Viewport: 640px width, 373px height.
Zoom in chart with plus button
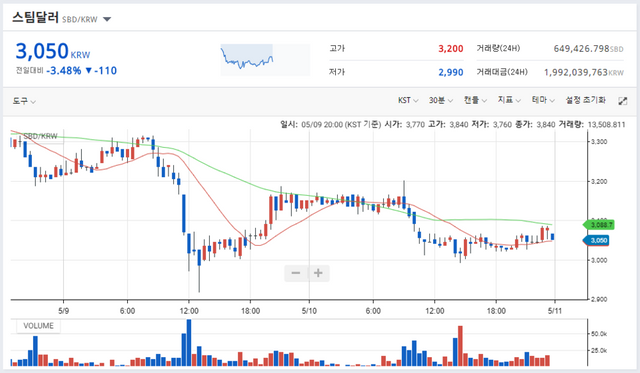pyautogui.click(x=318, y=273)
